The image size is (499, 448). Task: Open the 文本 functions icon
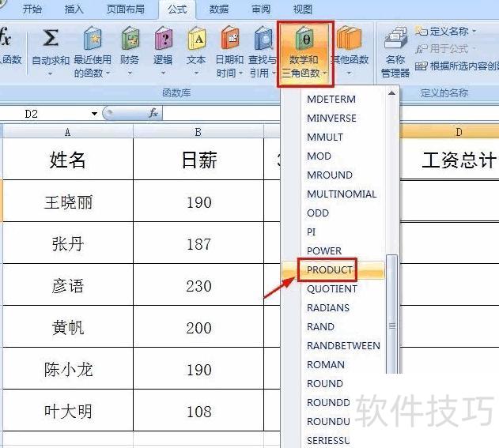click(x=196, y=38)
